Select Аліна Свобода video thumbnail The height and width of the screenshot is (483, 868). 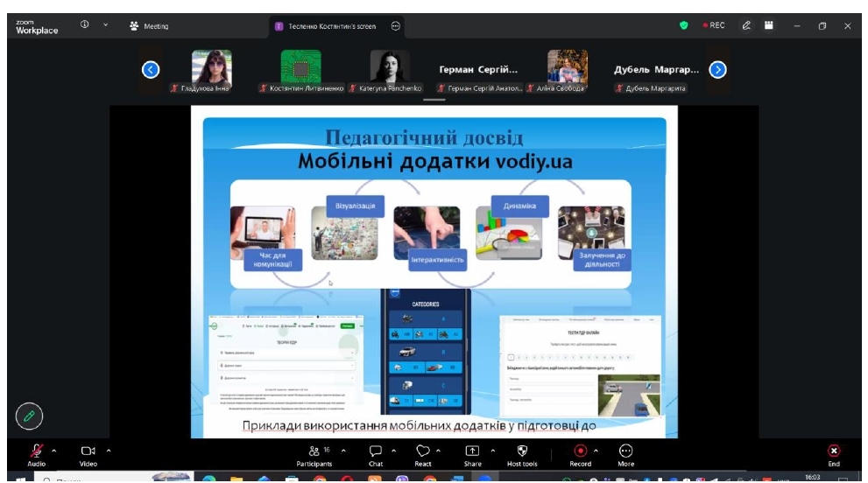tap(568, 71)
